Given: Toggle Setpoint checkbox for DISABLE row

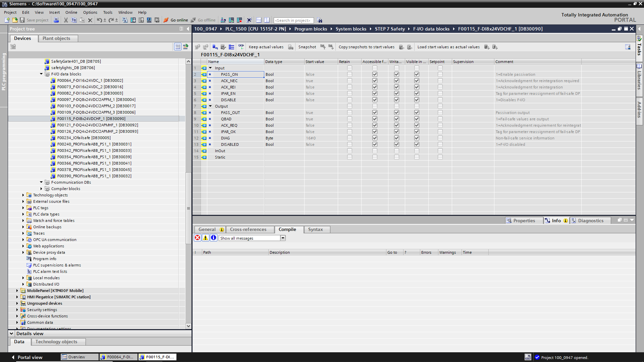Looking at the screenshot, I should coord(440,100).
